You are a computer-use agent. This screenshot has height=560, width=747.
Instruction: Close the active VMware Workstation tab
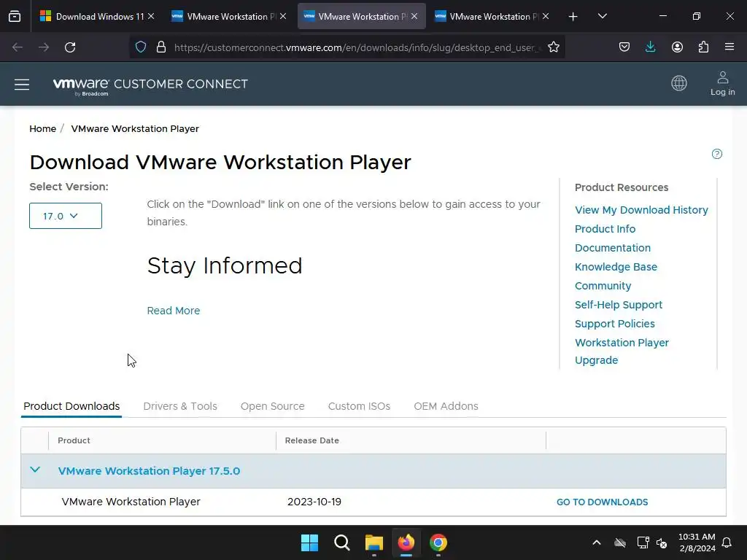click(414, 16)
